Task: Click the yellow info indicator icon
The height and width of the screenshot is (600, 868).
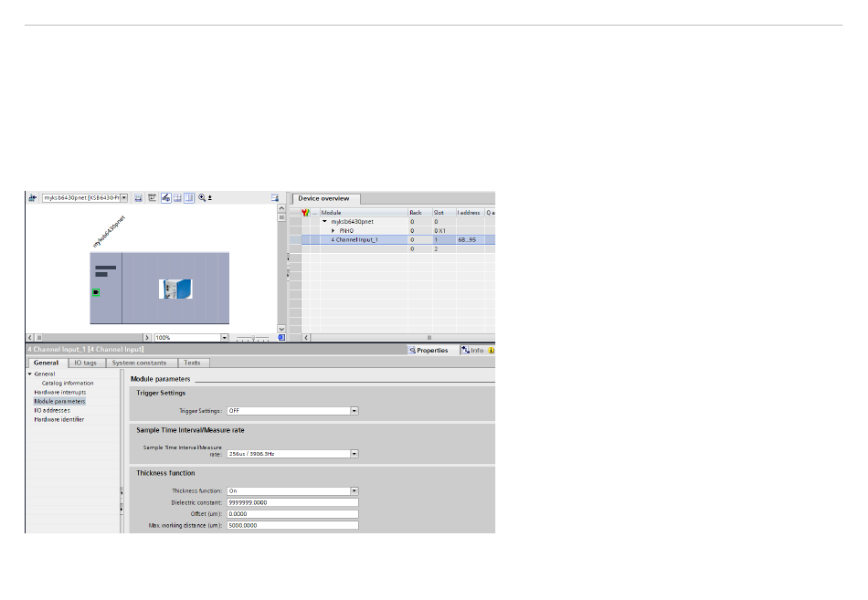Action: tap(491, 351)
